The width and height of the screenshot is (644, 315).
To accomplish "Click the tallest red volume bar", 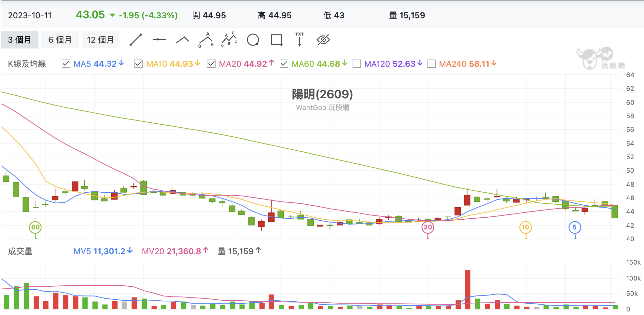I will 468,289.
